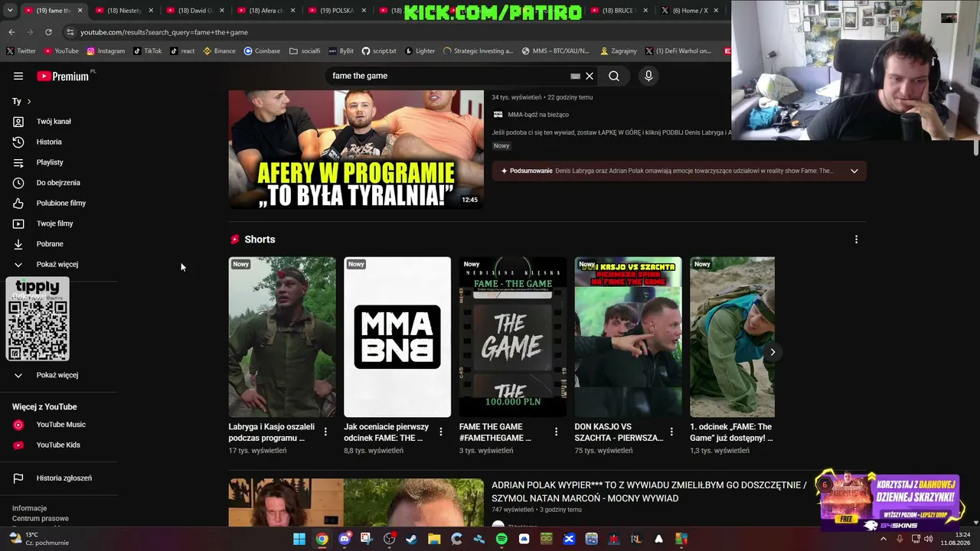The width and height of the screenshot is (980, 551).
Task: Show hidden system tray icons
Action: click(x=883, y=539)
